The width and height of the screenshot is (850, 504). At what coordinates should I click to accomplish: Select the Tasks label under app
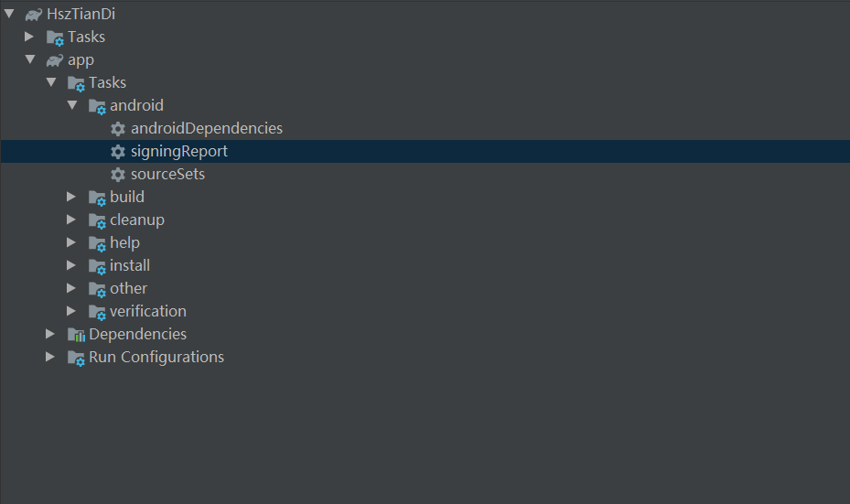[107, 82]
